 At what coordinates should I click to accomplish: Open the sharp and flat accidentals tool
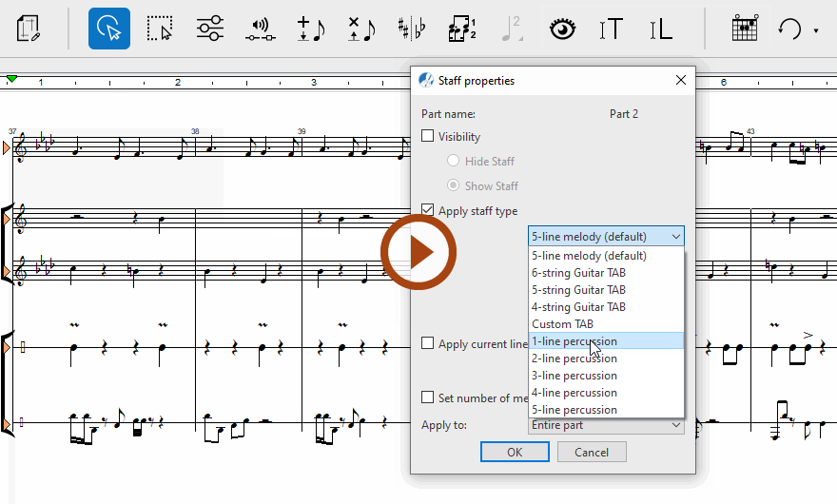tap(412, 29)
